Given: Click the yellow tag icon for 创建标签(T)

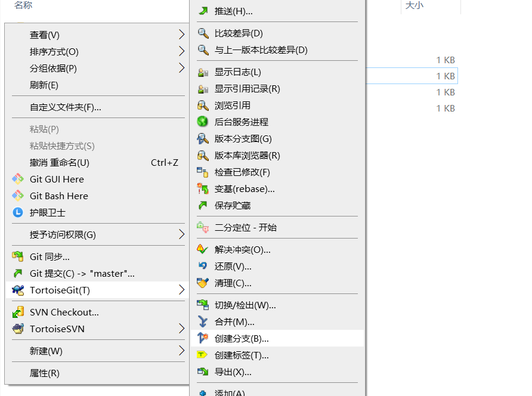Looking at the screenshot, I should coord(202,355).
